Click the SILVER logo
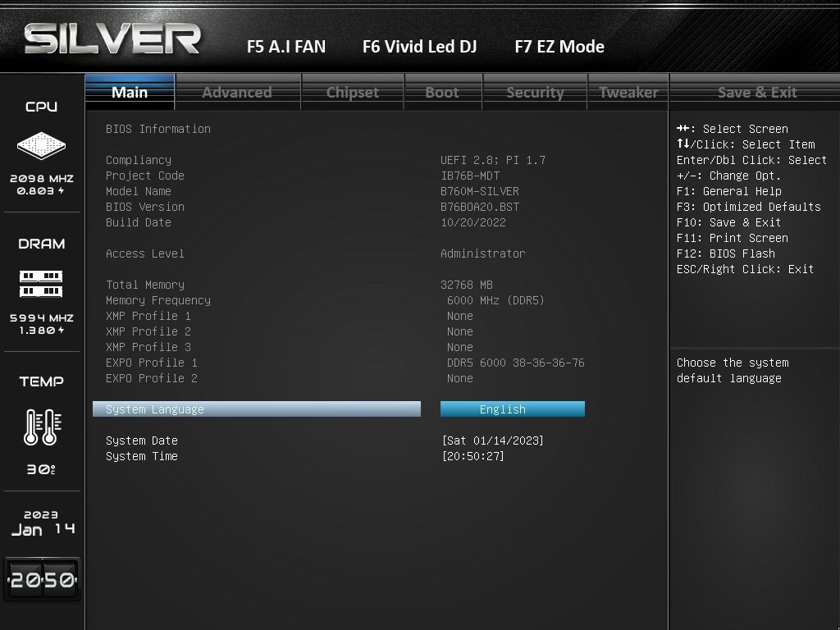The height and width of the screenshot is (630, 840). pyautogui.click(x=112, y=39)
